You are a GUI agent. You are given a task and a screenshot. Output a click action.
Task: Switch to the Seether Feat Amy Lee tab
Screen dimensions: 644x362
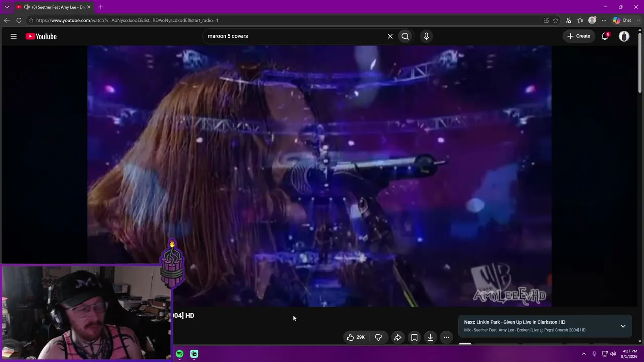pyautogui.click(x=53, y=7)
